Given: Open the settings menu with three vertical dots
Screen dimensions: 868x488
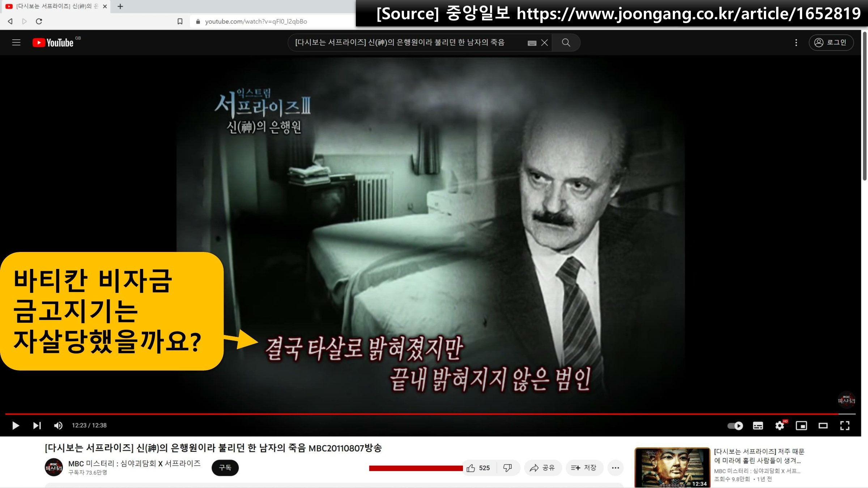Looking at the screenshot, I should [x=796, y=43].
